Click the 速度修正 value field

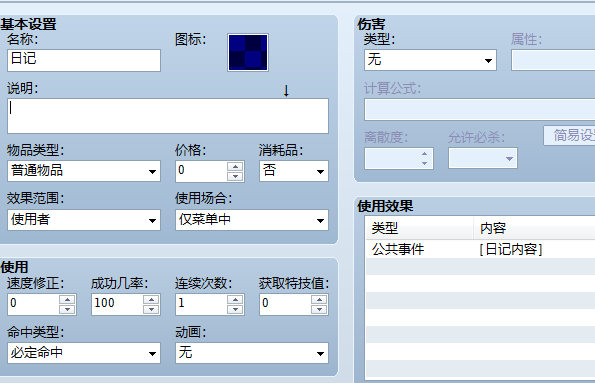tap(33, 304)
